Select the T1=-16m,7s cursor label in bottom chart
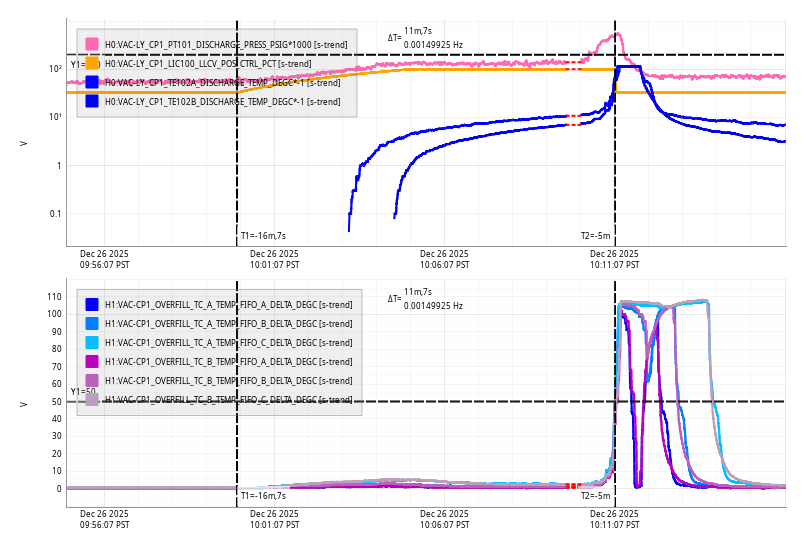 coord(263,496)
